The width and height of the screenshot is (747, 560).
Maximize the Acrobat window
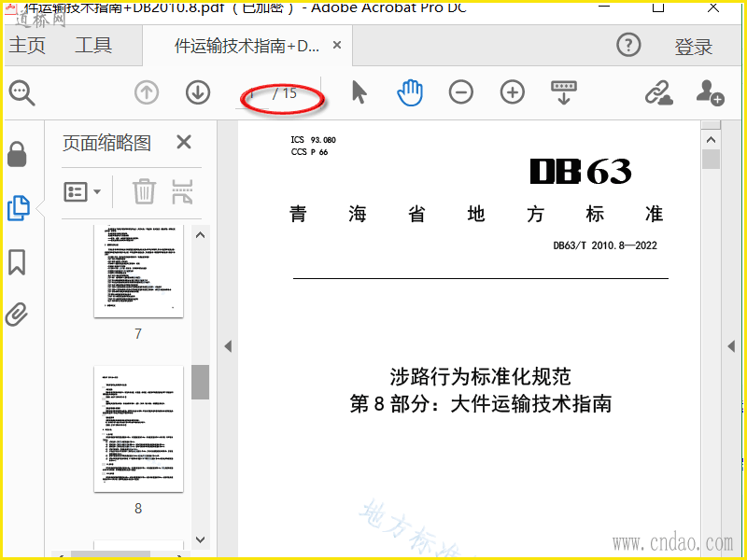pyautogui.click(x=658, y=7)
